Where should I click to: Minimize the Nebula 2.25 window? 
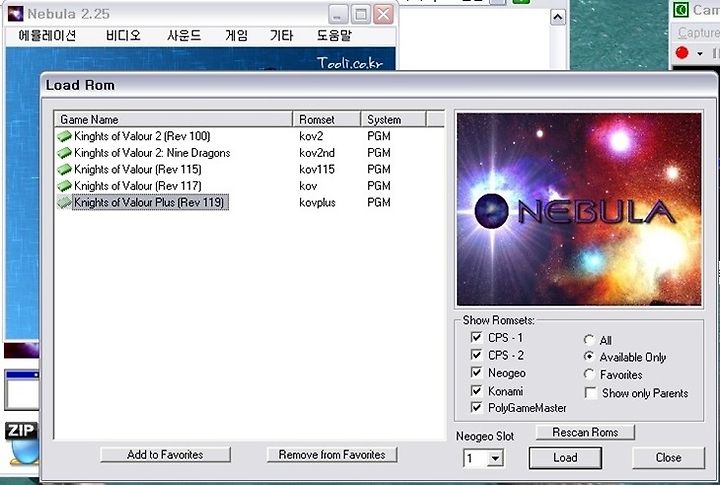click(338, 14)
